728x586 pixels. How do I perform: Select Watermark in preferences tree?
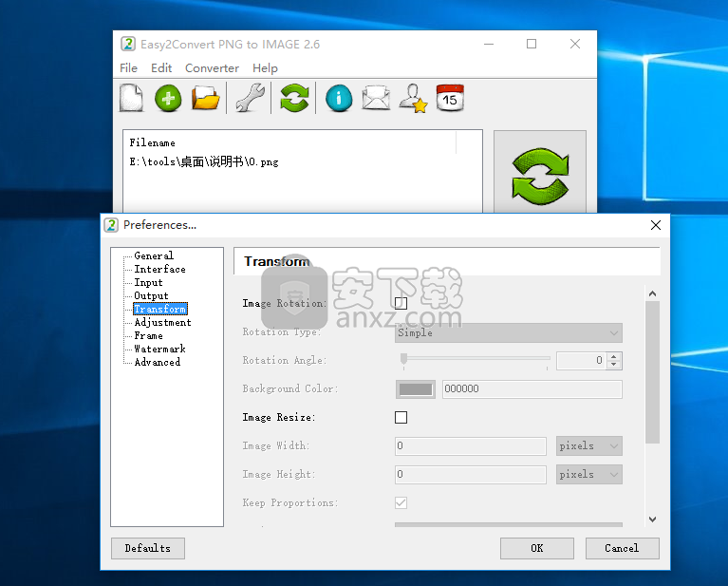159,349
